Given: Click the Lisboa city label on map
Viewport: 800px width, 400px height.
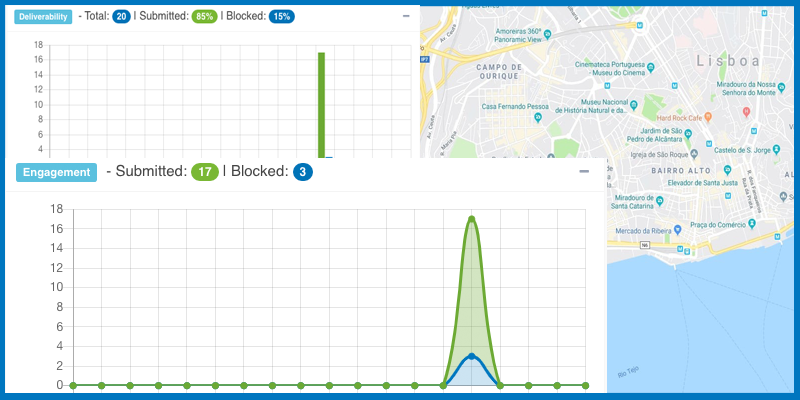Looking at the screenshot, I should click(x=728, y=61).
